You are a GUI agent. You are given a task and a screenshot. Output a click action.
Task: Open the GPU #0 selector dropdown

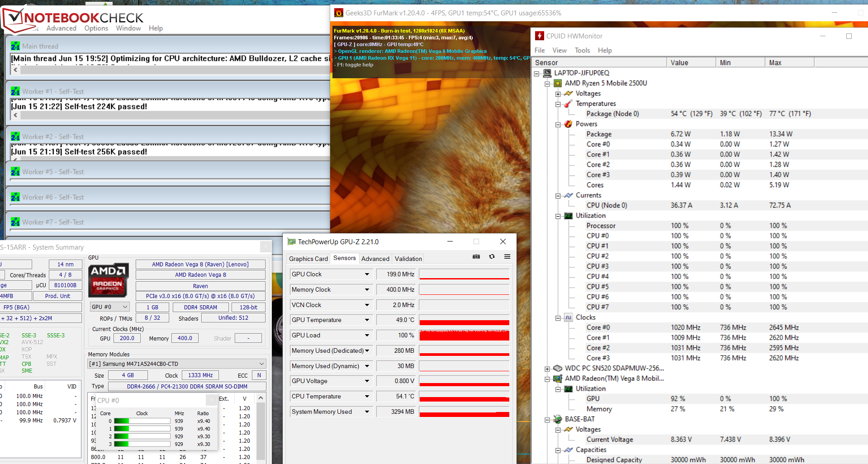click(110, 307)
